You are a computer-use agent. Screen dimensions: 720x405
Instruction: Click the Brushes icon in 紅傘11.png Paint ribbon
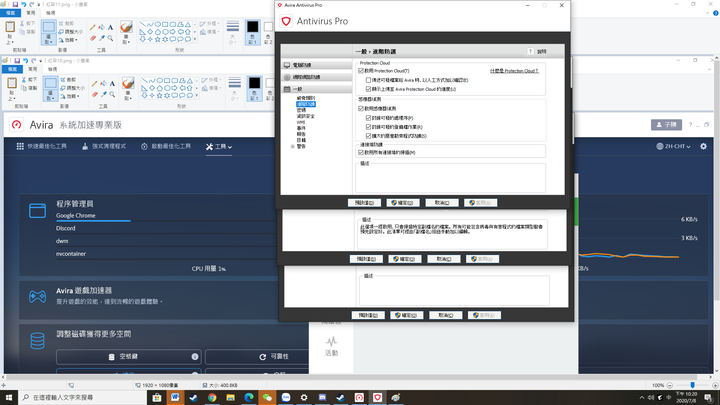(x=126, y=27)
